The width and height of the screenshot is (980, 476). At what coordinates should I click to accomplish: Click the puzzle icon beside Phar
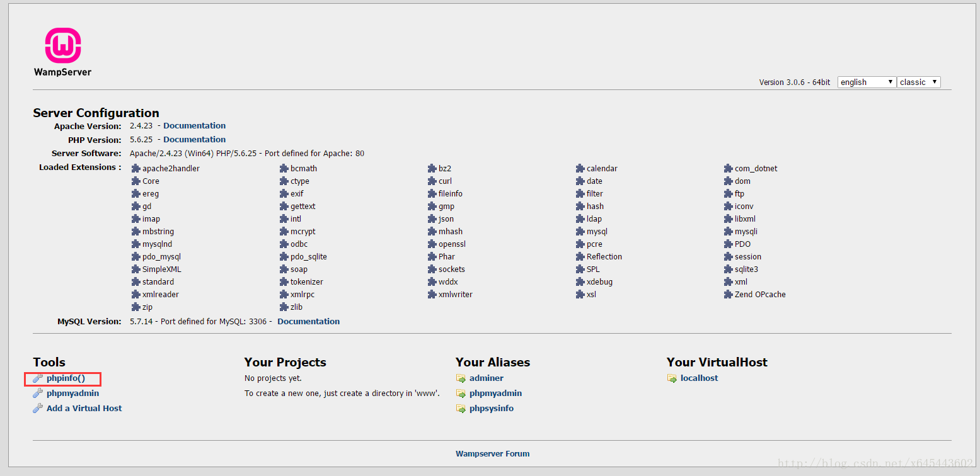[432, 257]
